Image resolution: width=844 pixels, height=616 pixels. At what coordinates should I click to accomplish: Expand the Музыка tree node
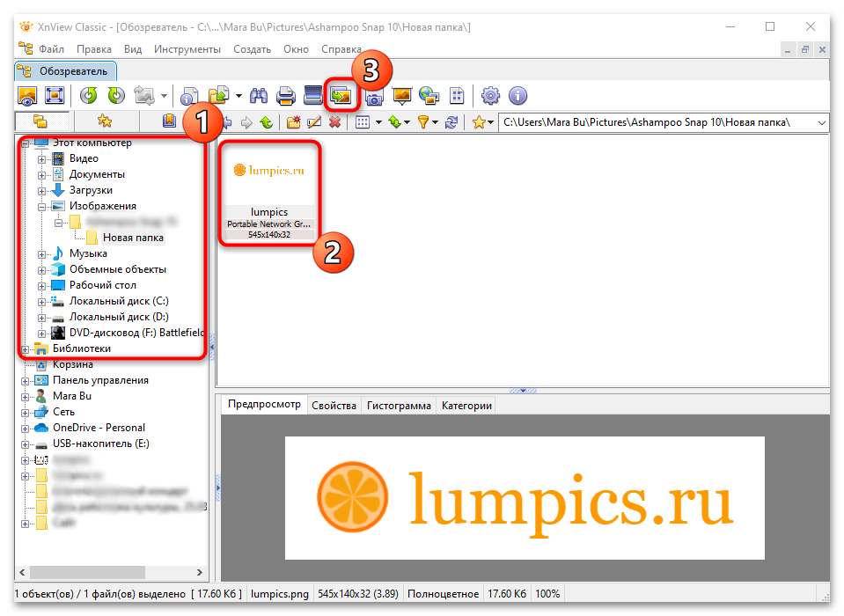point(41,254)
